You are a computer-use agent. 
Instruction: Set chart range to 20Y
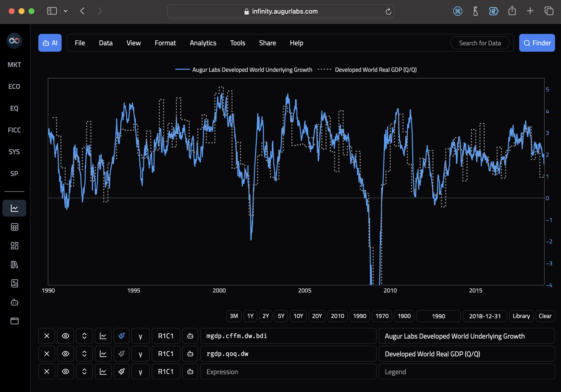317,316
